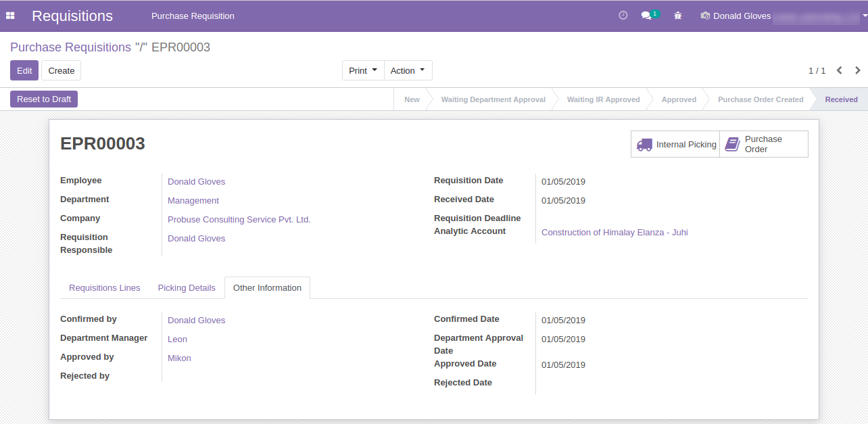This screenshot has width=868, height=424.
Task: Open the Purchase Requisition menu
Action: [x=193, y=16]
